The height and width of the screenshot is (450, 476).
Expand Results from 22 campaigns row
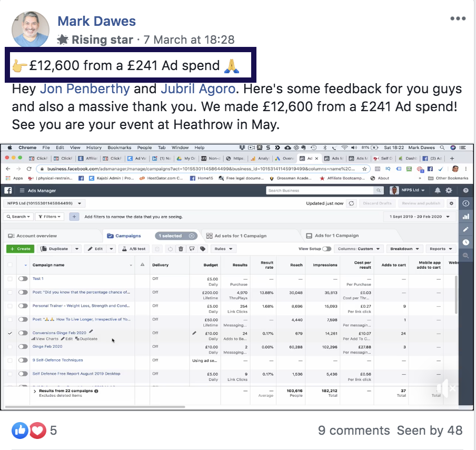35,392
